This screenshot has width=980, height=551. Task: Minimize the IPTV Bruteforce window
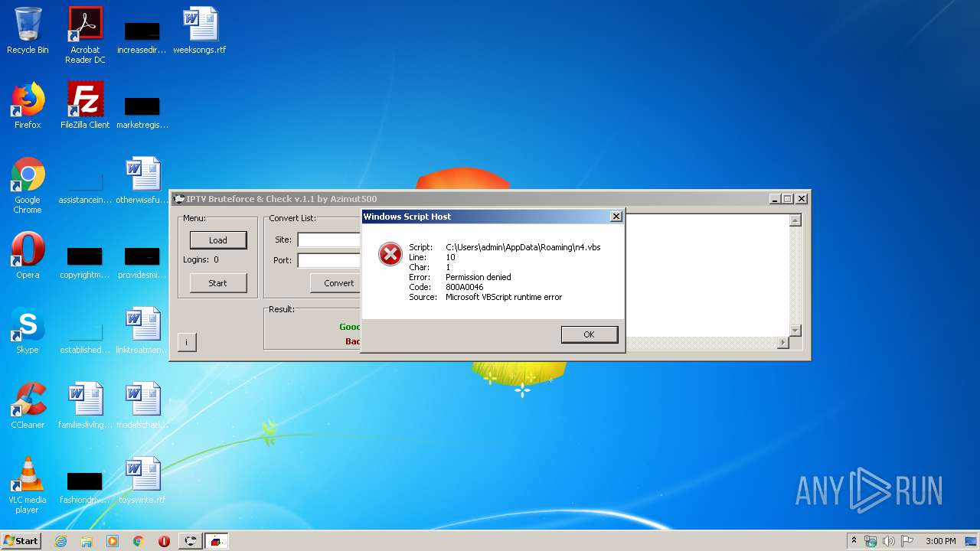pyautogui.click(x=775, y=199)
